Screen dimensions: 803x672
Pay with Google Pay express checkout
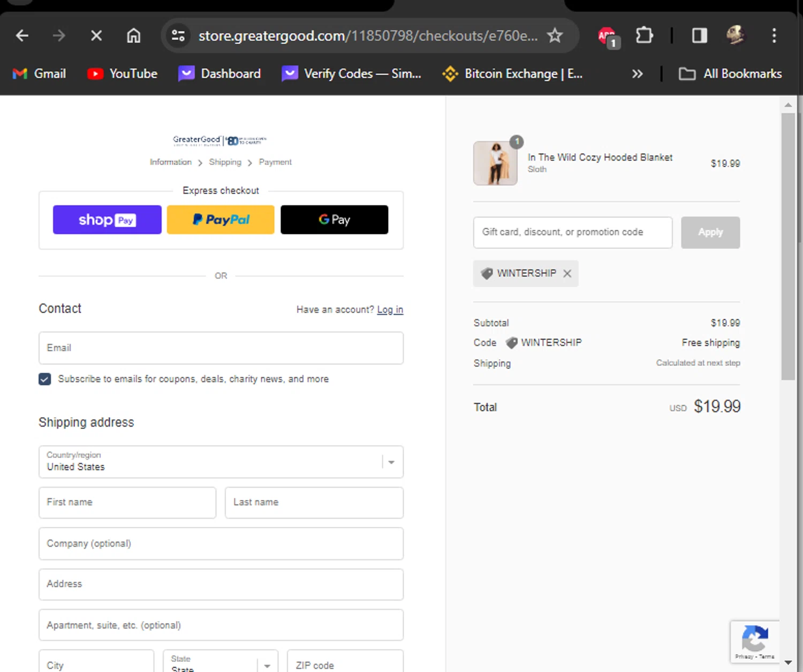pos(335,220)
